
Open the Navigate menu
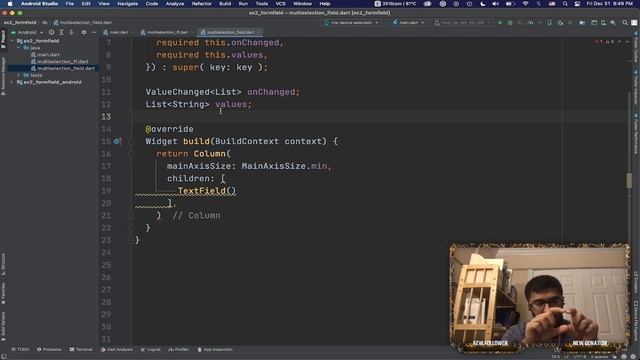tap(127, 4)
